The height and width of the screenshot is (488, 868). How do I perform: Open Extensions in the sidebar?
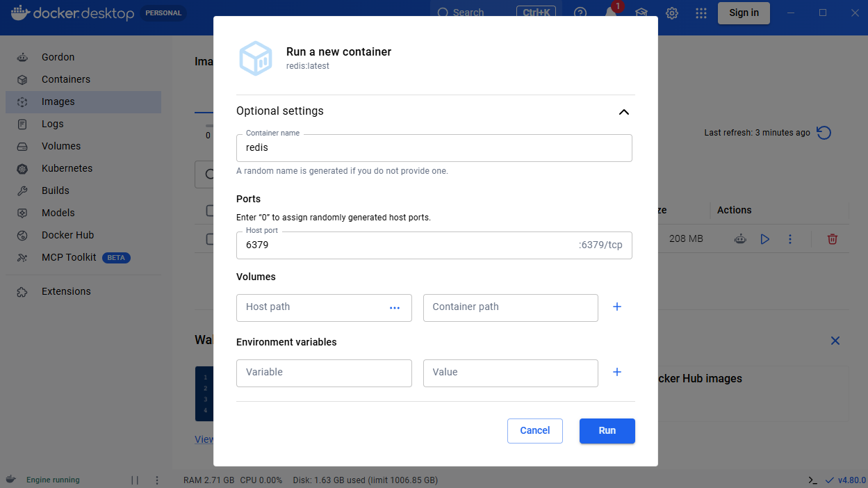point(83,291)
